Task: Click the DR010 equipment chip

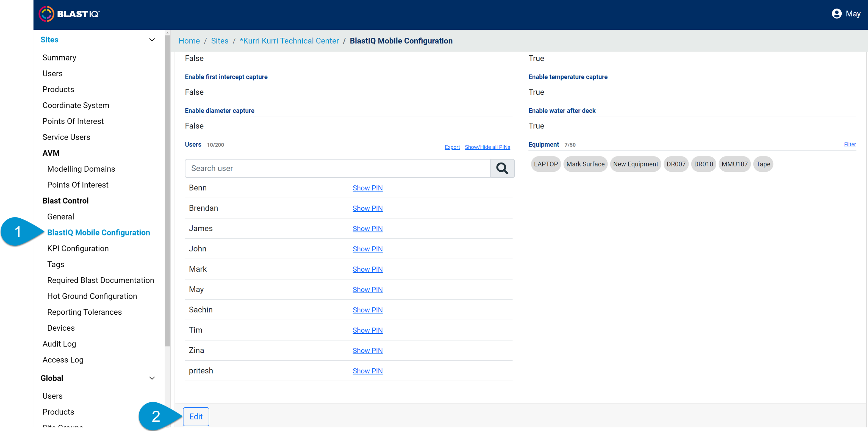Action: (x=704, y=164)
